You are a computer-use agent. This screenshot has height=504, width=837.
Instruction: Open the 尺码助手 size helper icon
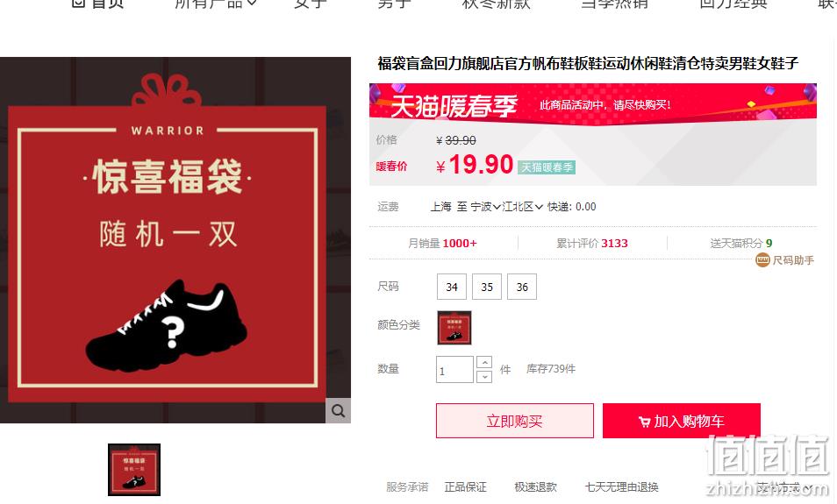(762, 260)
